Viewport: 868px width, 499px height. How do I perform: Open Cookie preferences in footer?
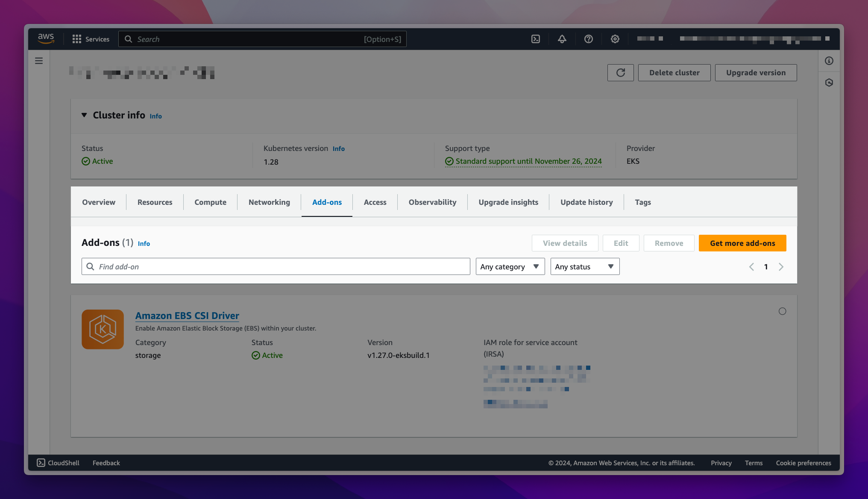(803, 463)
